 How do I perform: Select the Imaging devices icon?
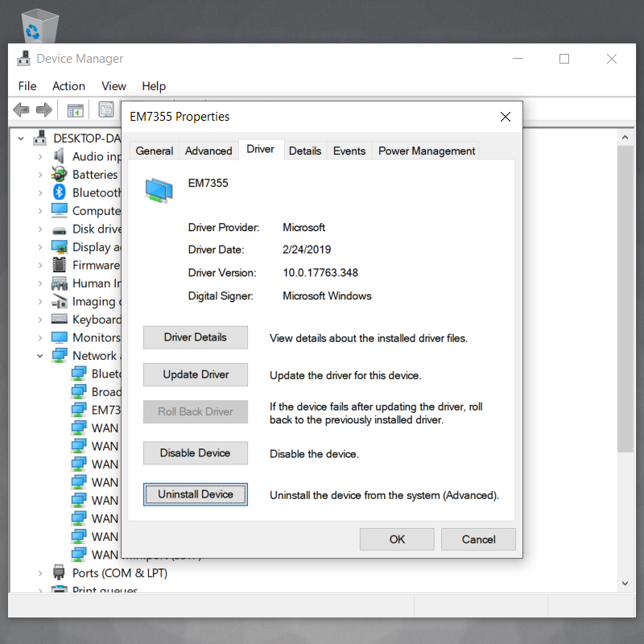(59, 301)
